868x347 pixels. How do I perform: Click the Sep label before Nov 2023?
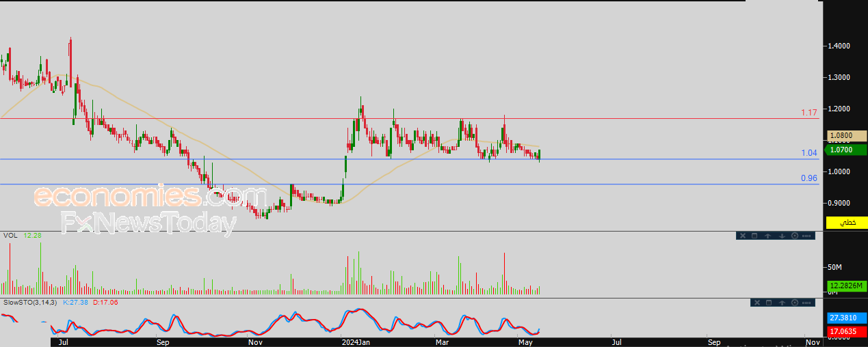163,342
